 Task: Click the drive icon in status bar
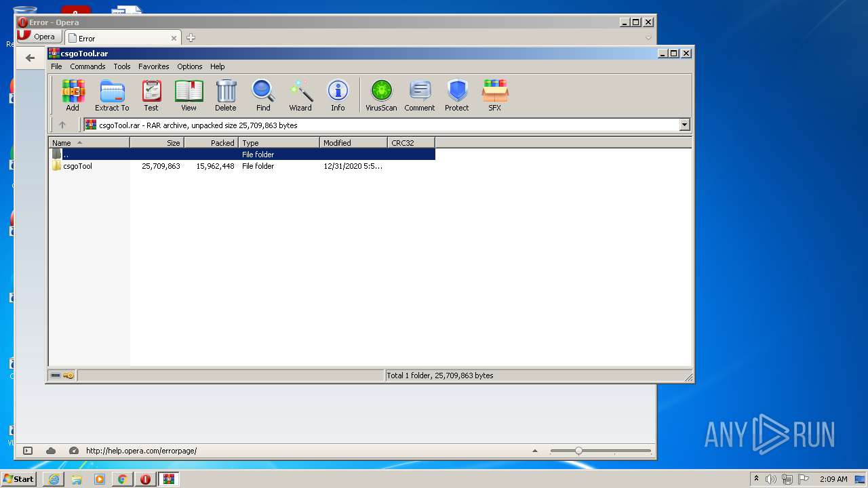click(x=56, y=375)
